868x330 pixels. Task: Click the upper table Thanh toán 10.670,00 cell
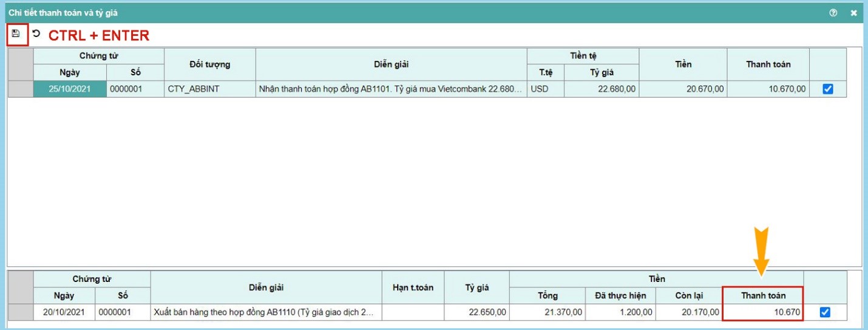click(x=768, y=89)
